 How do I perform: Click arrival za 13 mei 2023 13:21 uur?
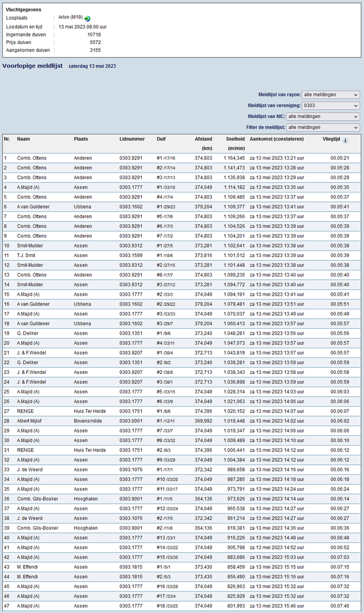pyautogui.click(x=277, y=158)
